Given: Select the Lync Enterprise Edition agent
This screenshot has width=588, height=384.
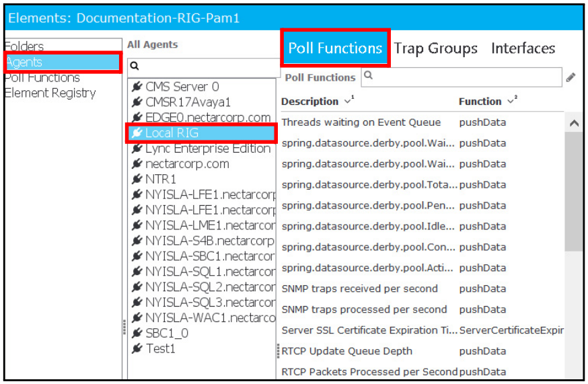Looking at the screenshot, I should click(x=202, y=148).
